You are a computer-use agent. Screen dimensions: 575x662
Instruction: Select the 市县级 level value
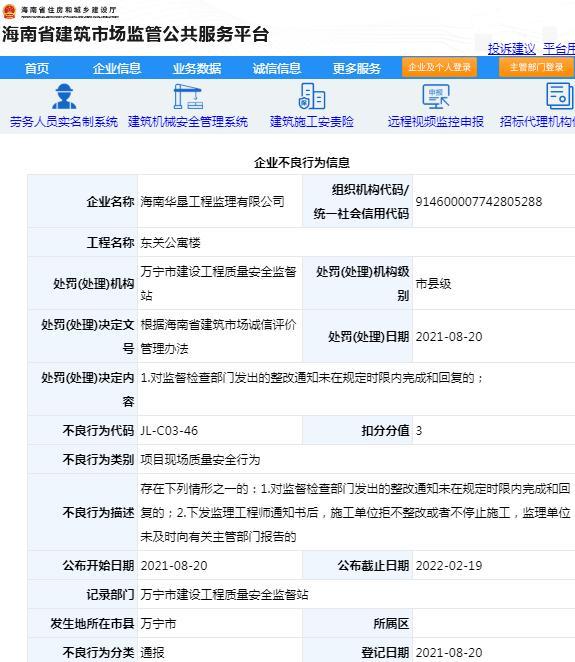point(434,283)
